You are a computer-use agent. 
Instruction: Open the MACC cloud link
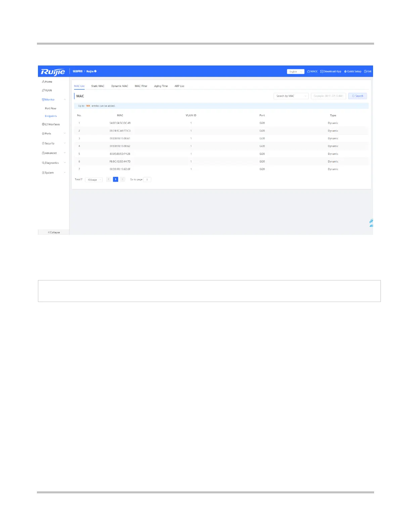tap(312, 72)
